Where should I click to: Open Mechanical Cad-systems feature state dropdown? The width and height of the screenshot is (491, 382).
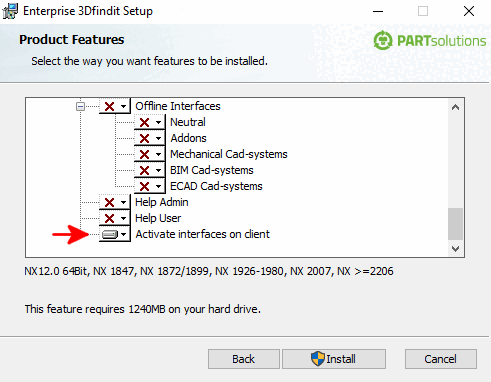pos(150,154)
